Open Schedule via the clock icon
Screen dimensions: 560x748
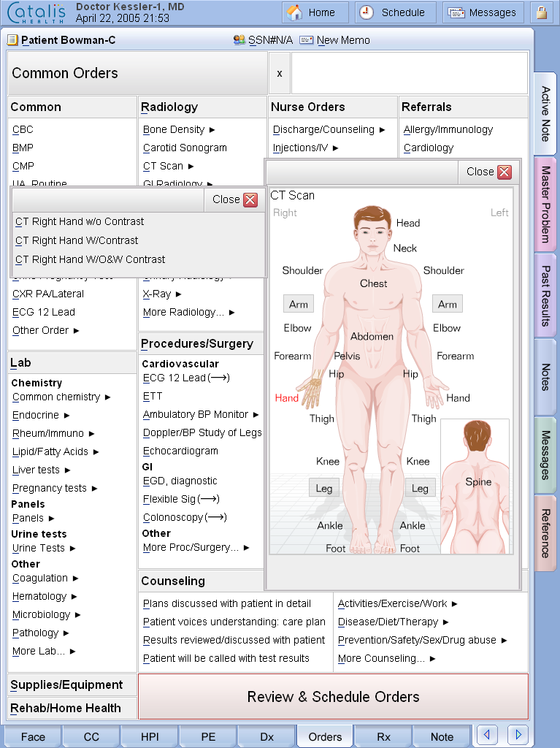pyautogui.click(x=367, y=12)
